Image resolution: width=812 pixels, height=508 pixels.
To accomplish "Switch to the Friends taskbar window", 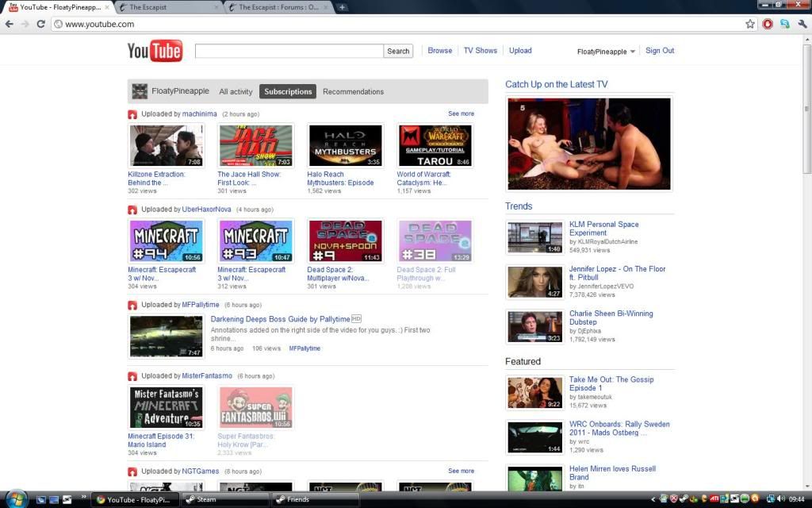I will 315,499.
